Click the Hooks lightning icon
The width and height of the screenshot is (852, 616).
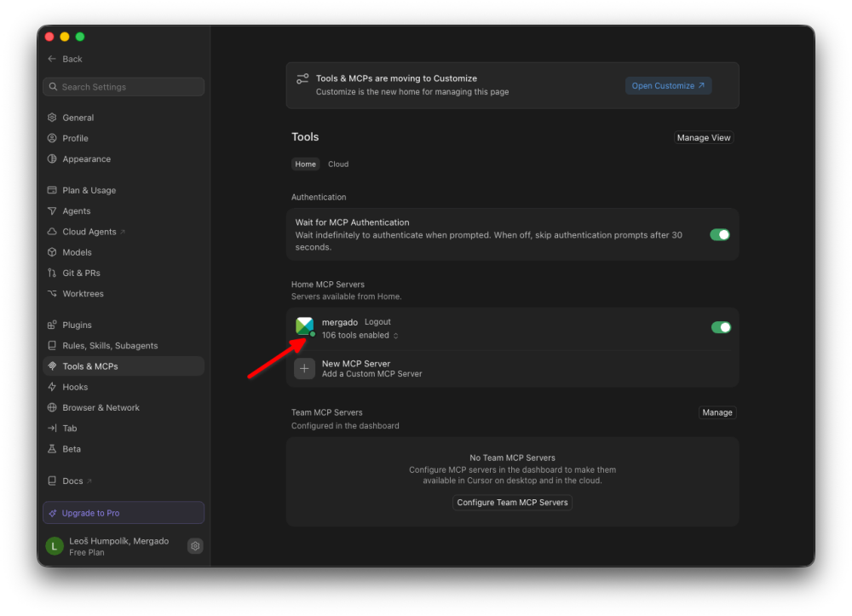coord(52,387)
